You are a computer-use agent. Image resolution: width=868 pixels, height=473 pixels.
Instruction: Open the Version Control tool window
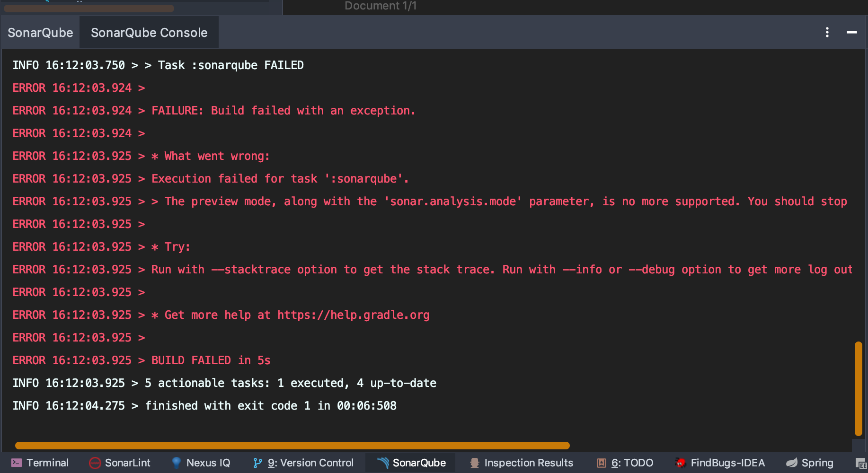click(x=303, y=463)
